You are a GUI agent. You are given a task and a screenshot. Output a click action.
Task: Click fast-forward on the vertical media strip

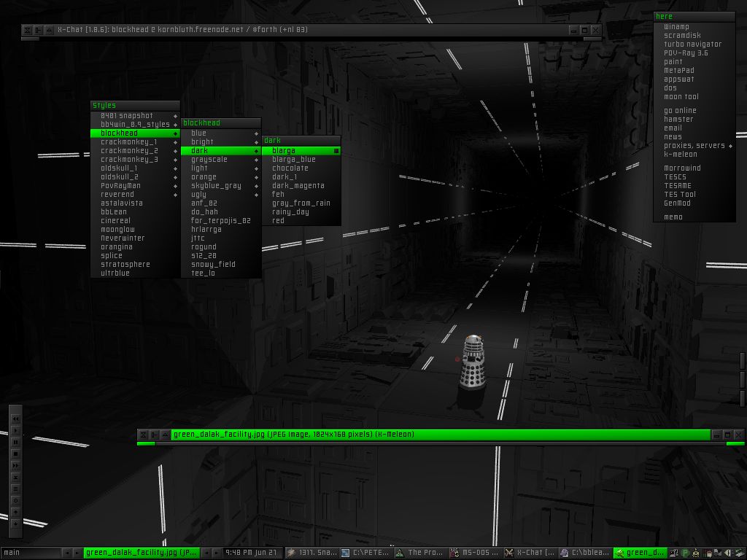pos(16,465)
